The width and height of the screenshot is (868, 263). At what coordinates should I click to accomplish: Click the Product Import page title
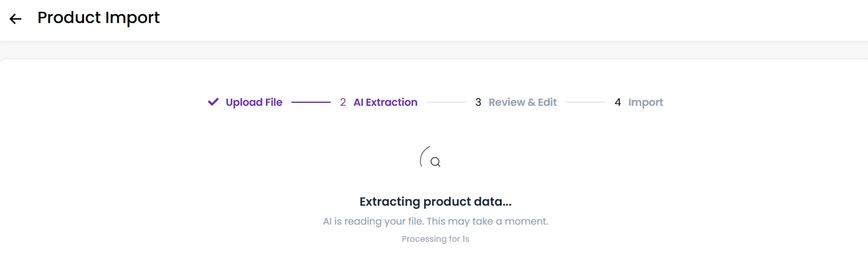pyautogui.click(x=99, y=18)
